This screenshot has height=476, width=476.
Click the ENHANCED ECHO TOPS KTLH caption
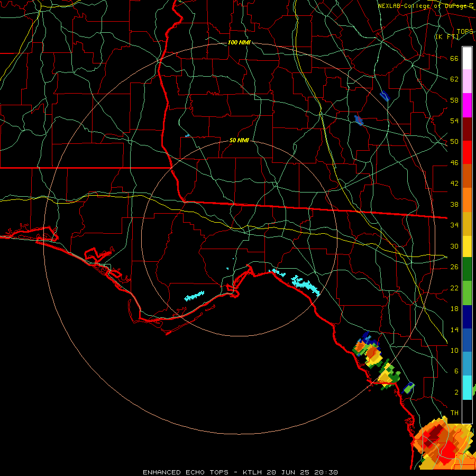240,472
